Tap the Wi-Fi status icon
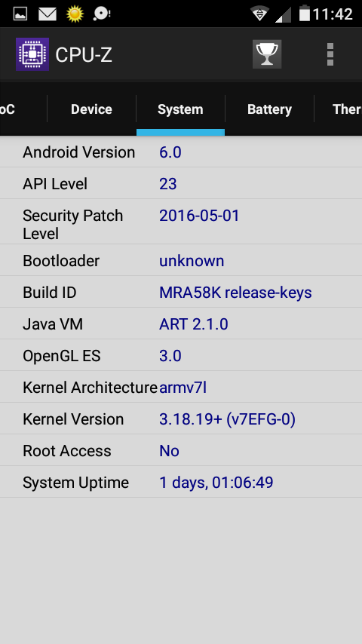Image resolution: width=362 pixels, height=644 pixels. [259, 14]
